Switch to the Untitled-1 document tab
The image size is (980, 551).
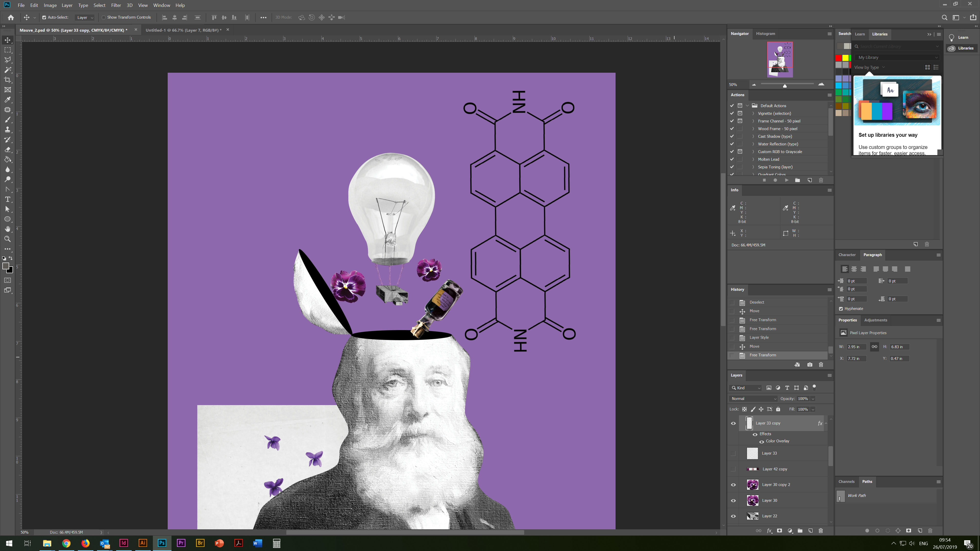[x=183, y=30]
